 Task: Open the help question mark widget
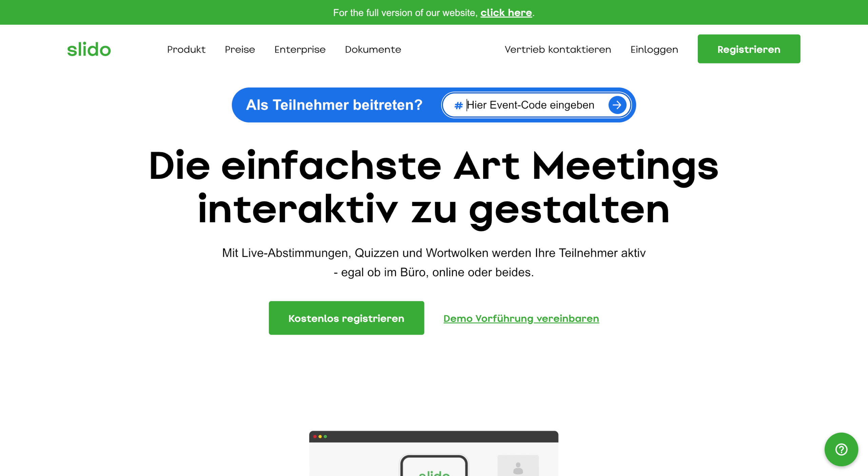[841, 449]
